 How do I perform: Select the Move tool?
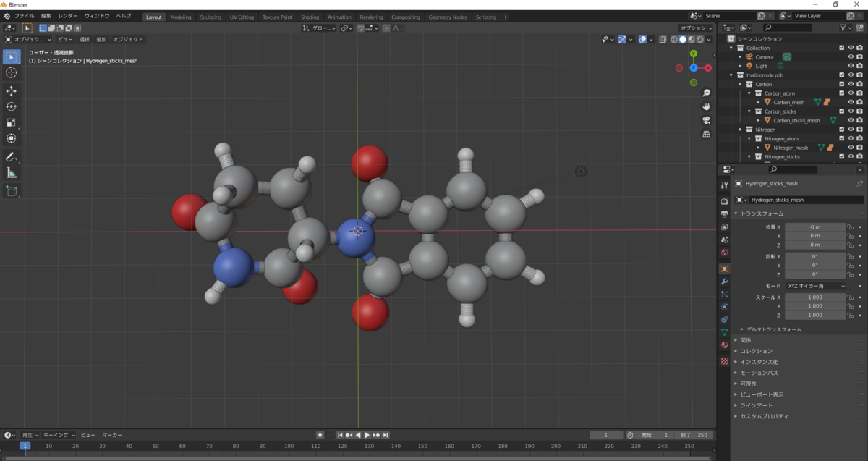[x=12, y=90]
